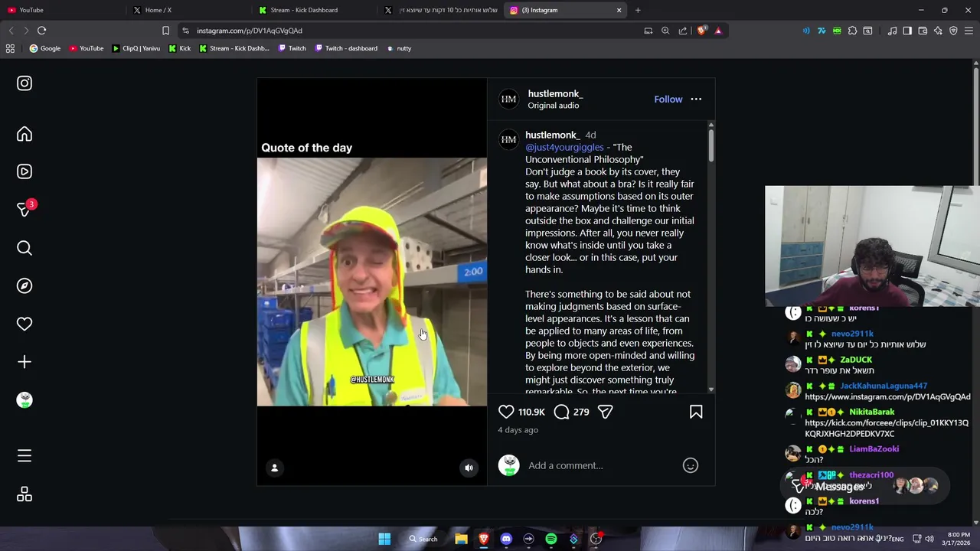Screen dimensions: 980x551
Task: Mute or unmute the reel audio
Action: pos(469,468)
